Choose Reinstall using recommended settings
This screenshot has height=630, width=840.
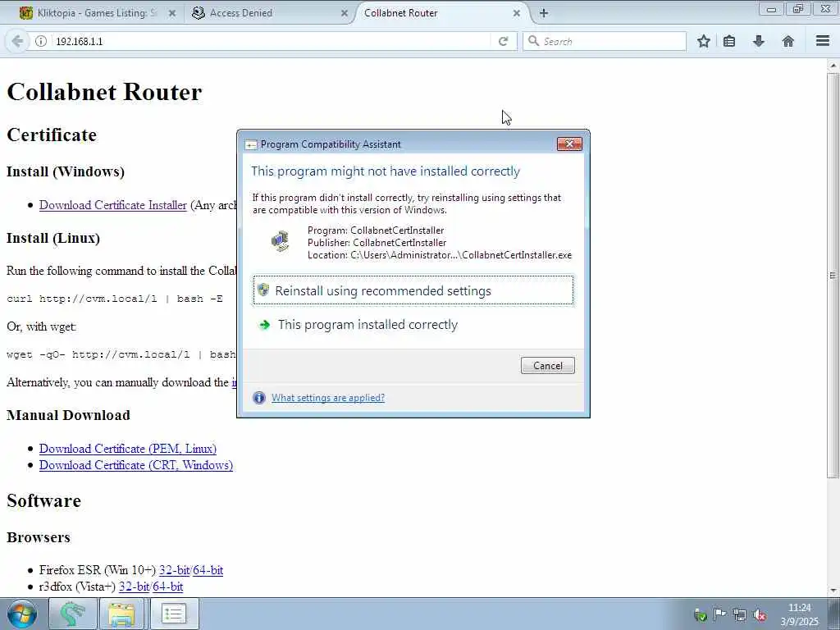(413, 290)
